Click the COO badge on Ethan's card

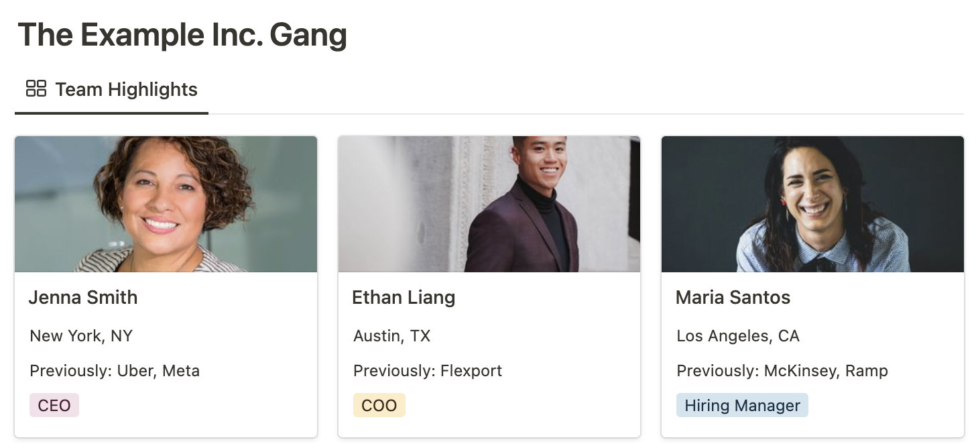379,405
